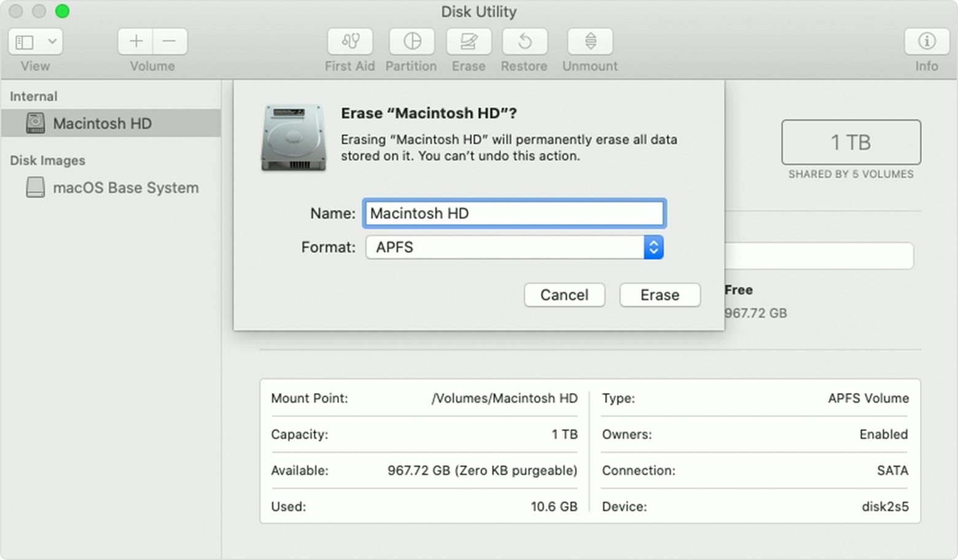Click the '1 TB' capacity row value

point(564,434)
